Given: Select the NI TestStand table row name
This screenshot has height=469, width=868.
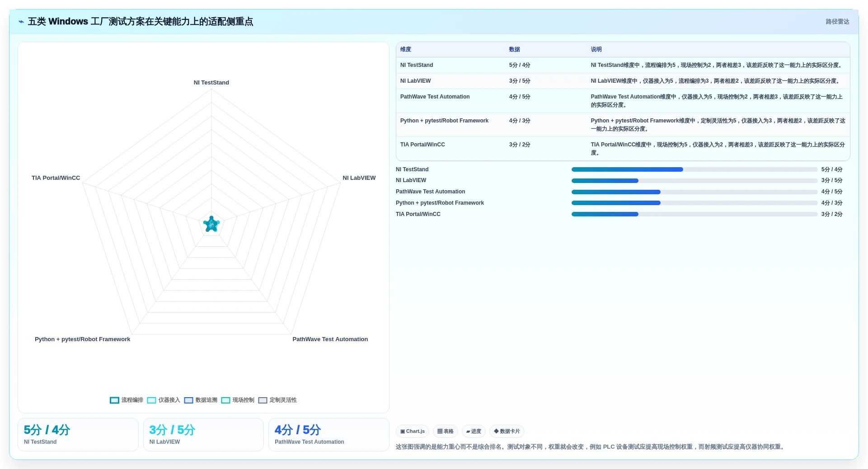Looking at the screenshot, I should tap(417, 65).
